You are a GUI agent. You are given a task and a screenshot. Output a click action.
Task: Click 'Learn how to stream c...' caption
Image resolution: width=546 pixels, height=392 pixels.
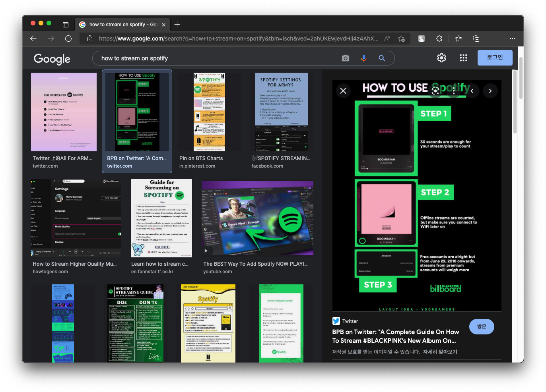point(160,264)
